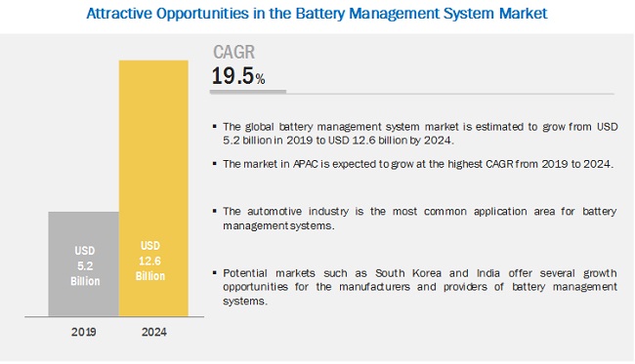Click the bullet about South Korea and India
The height and width of the screenshot is (364, 635).
click(x=419, y=287)
